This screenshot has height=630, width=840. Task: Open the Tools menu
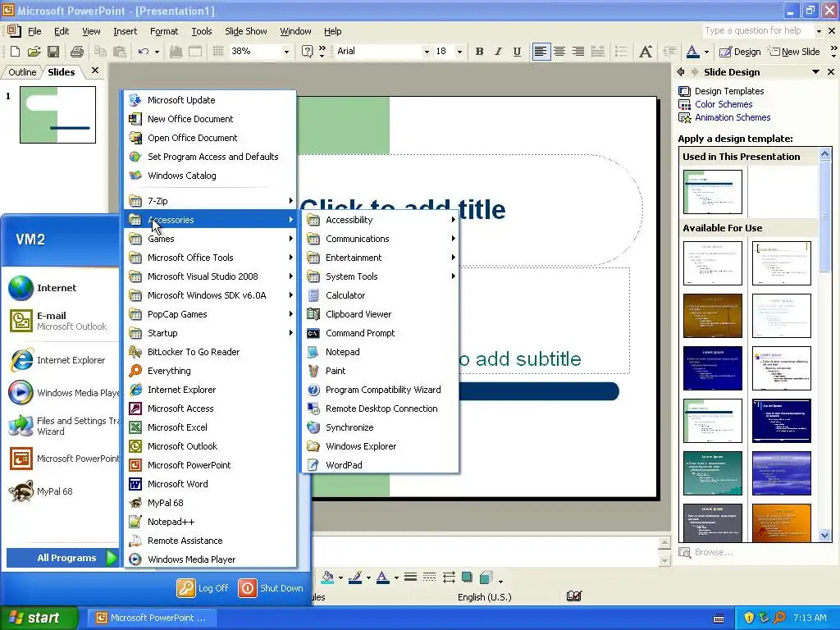pyautogui.click(x=202, y=31)
